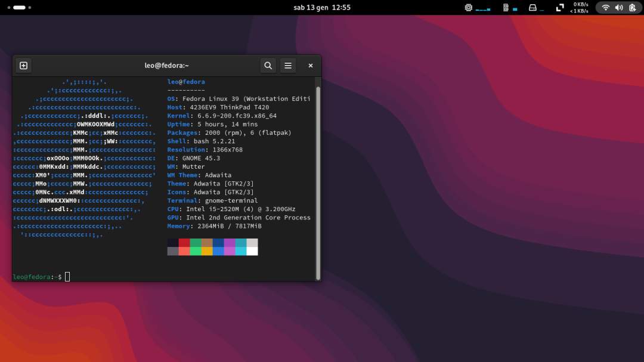This screenshot has width=644, height=362.
Task: Open the disk usage monitor icon
Action: pos(532,7)
